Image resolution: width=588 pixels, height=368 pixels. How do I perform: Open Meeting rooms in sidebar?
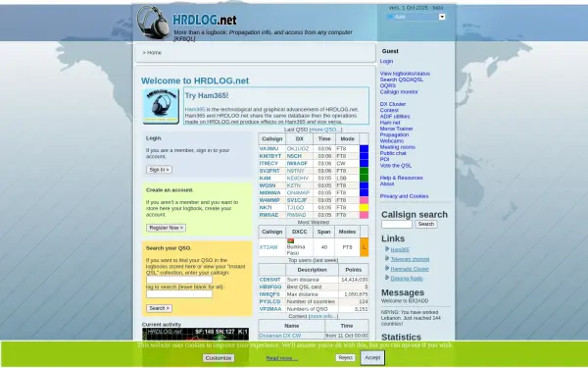point(398,147)
